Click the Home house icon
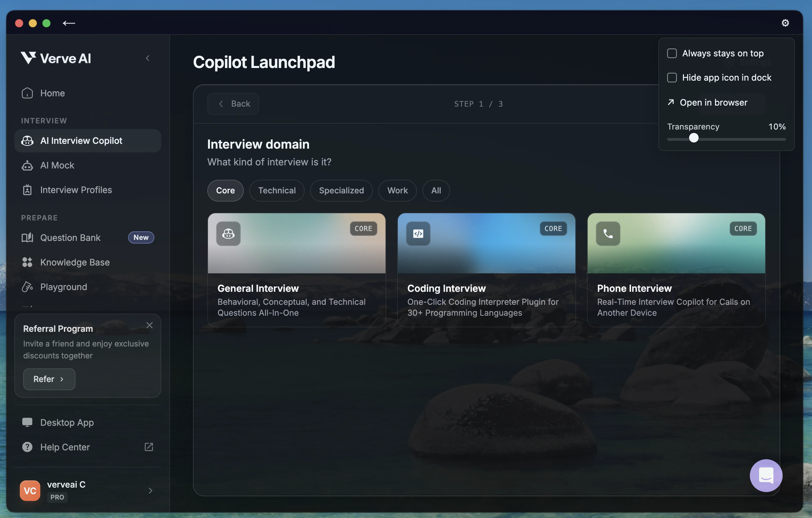 point(27,93)
